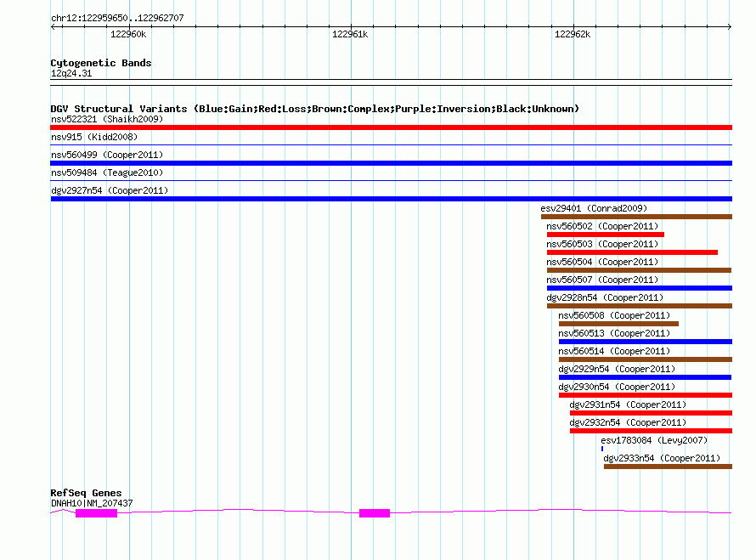Select the red nsv560503 loss bar
Viewport: 756px width, 560px height.
tap(632, 252)
